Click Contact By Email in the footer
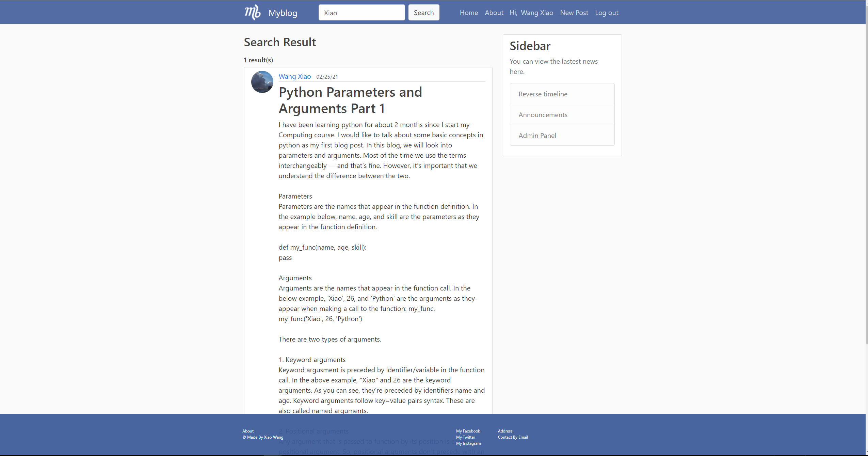Screen dimensions: 868x456 pyautogui.click(x=513, y=437)
